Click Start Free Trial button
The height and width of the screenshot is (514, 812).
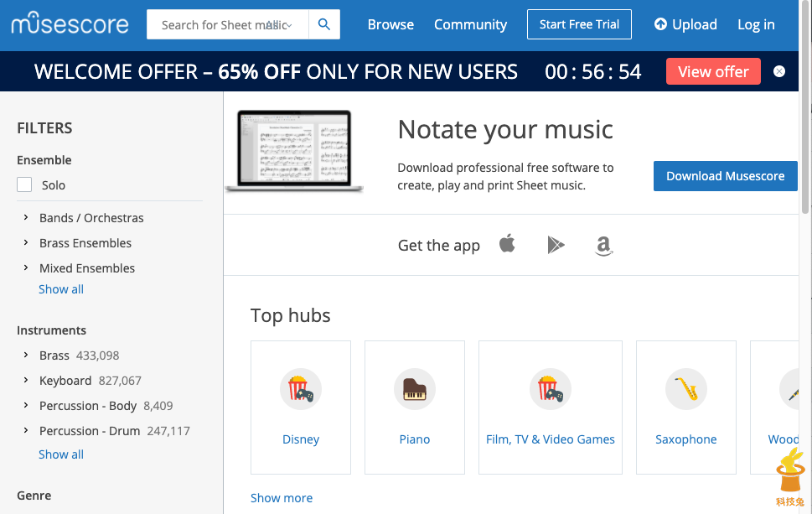[579, 24]
